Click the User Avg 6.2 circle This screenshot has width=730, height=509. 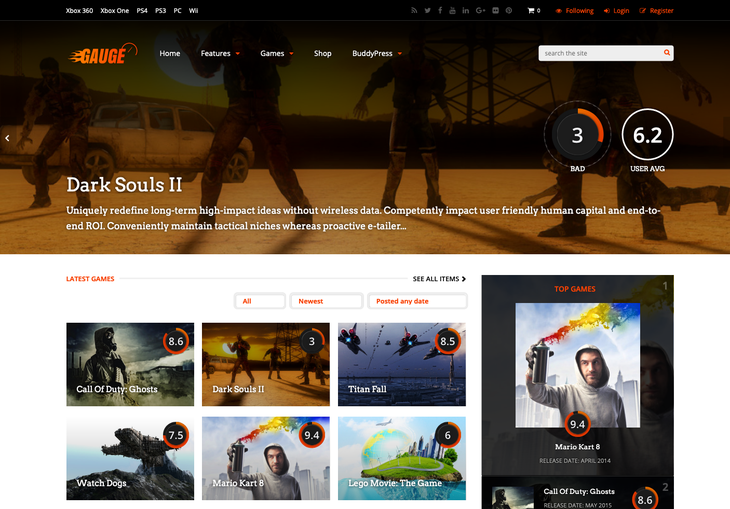point(648,135)
